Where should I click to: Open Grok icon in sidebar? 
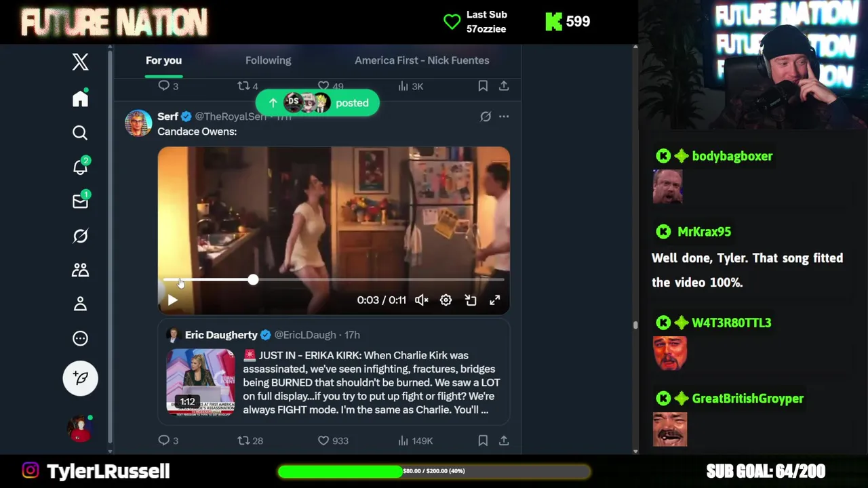pos(80,236)
